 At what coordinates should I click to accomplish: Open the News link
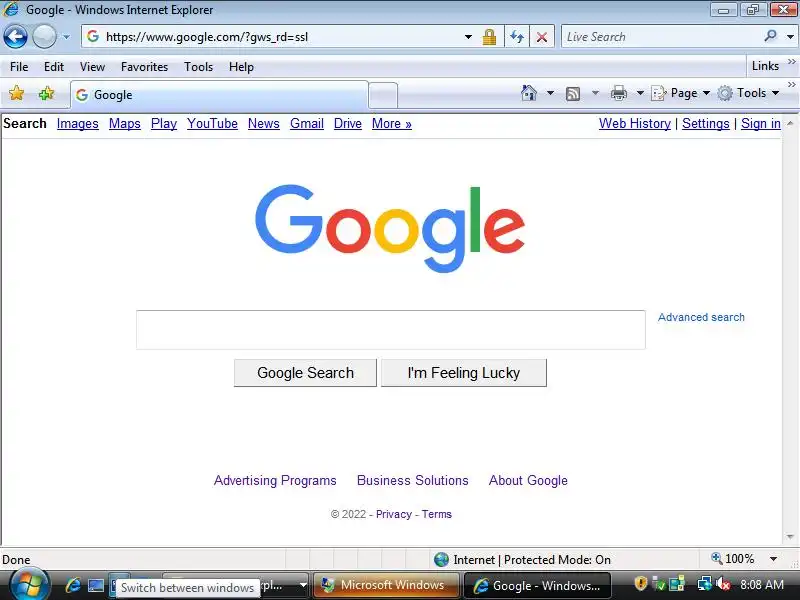(x=264, y=123)
